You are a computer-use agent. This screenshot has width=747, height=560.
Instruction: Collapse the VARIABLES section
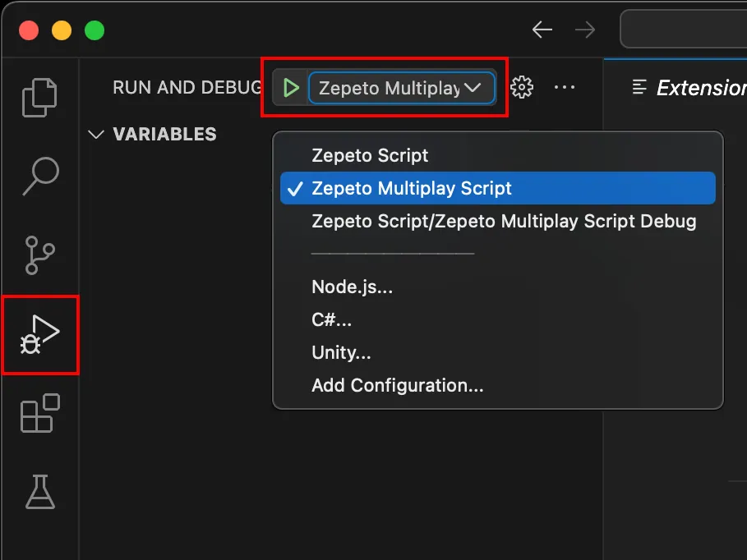(96, 135)
